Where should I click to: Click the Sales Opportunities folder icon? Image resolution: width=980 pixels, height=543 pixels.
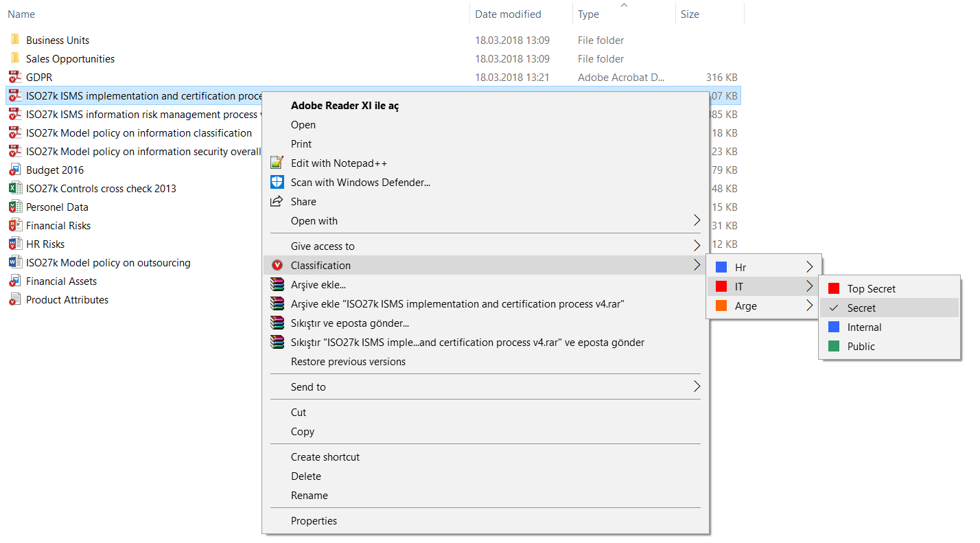point(15,58)
